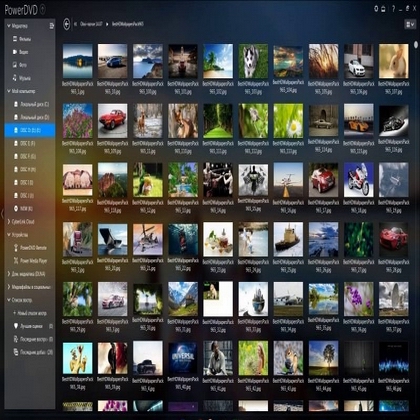Collapse the Список воспр. playlists section
This screenshot has height=420, width=420.
9,300
